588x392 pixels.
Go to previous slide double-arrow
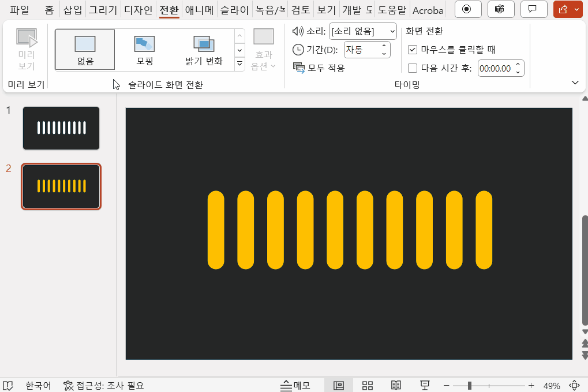[585, 344]
